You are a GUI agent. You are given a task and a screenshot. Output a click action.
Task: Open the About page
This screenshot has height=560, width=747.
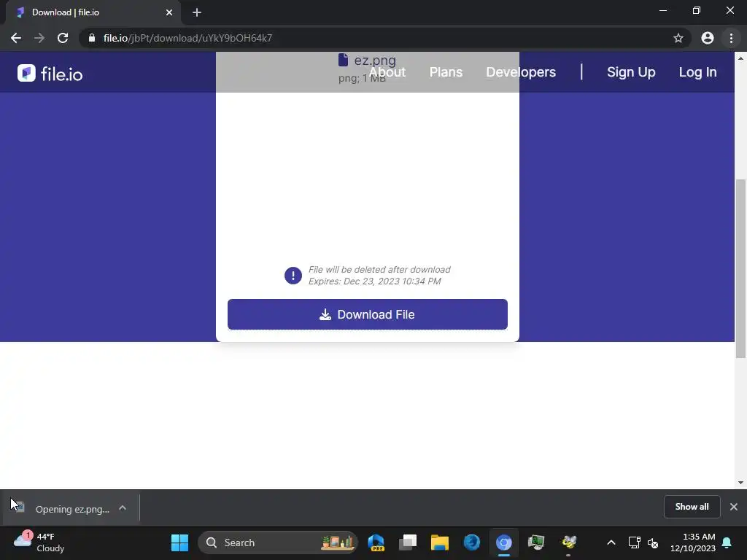coord(387,72)
